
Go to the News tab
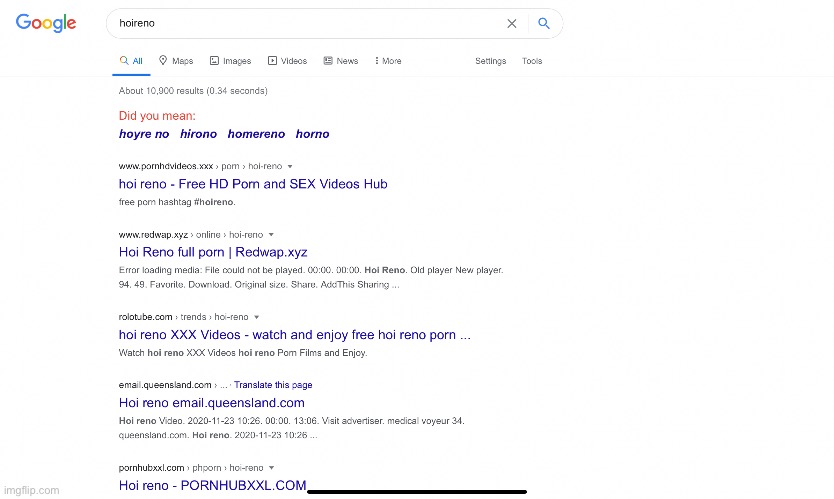tap(340, 61)
